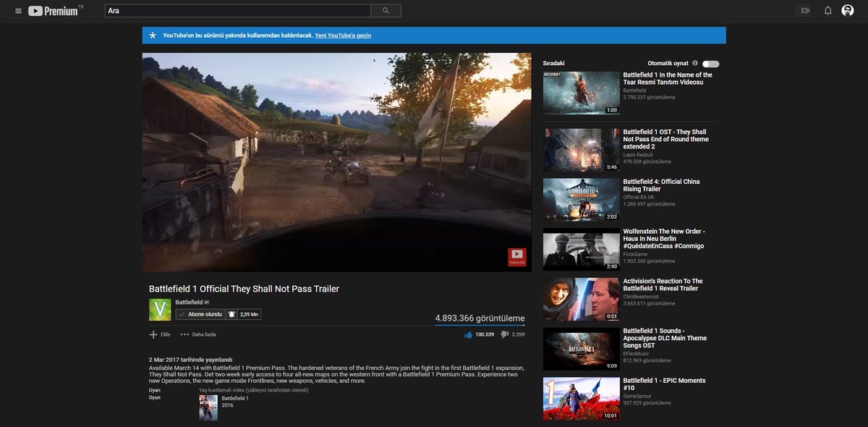Click the autoplay info icon

tap(695, 63)
